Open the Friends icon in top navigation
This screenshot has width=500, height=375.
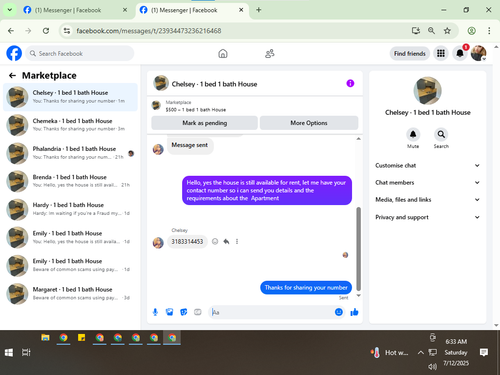coord(269,53)
